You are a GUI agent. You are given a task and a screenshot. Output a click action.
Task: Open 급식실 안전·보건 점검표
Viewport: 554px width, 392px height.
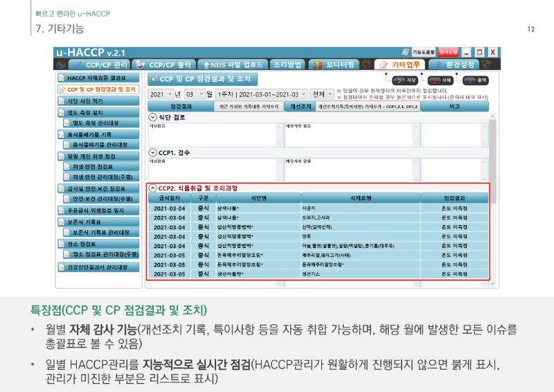coord(98,188)
